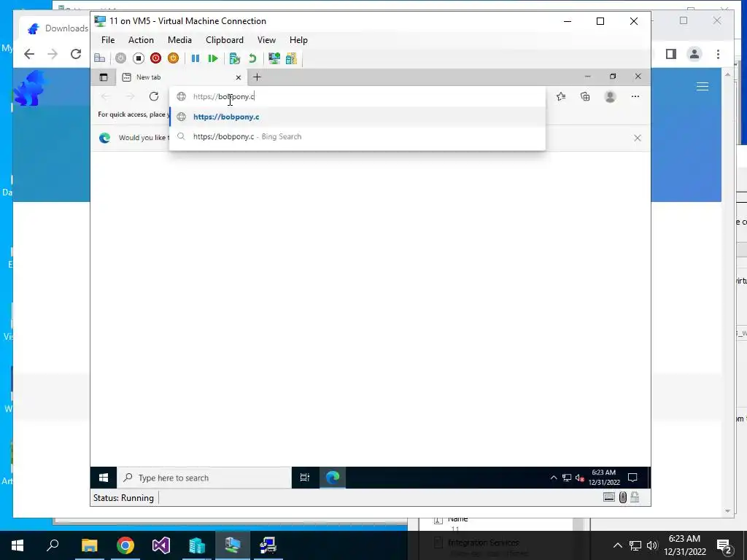Click the green Reset/resume play icon
This screenshot has width=747, height=560.
click(x=213, y=58)
